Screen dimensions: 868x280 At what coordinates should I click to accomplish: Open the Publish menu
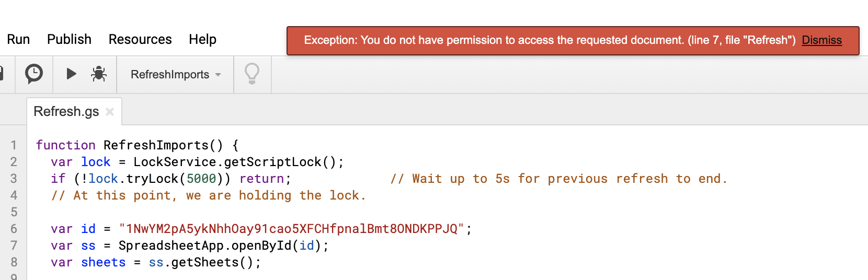(69, 40)
